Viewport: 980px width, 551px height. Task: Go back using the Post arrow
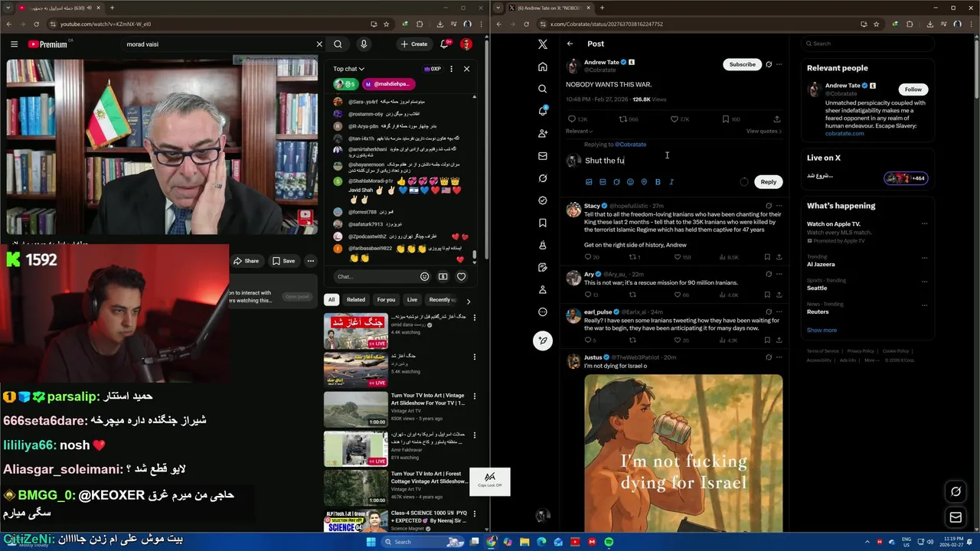tap(570, 44)
